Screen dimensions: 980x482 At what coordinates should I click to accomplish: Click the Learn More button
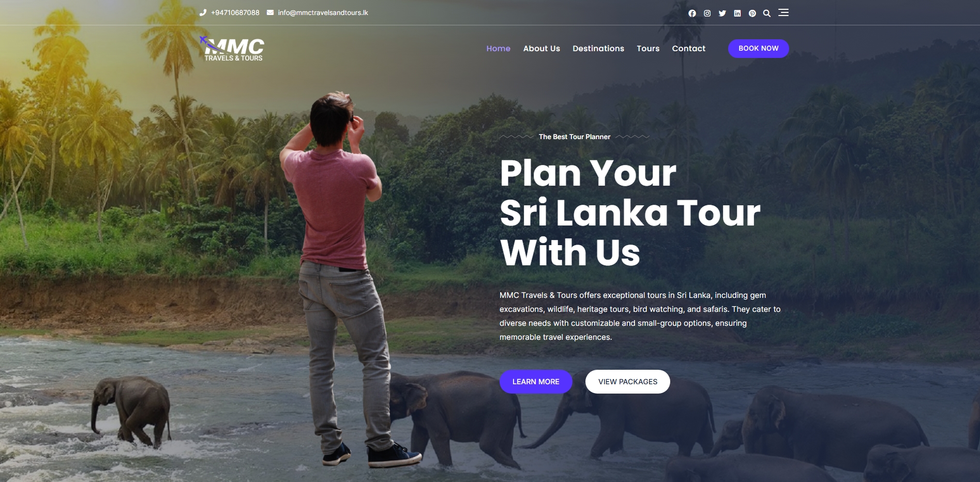click(x=536, y=382)
